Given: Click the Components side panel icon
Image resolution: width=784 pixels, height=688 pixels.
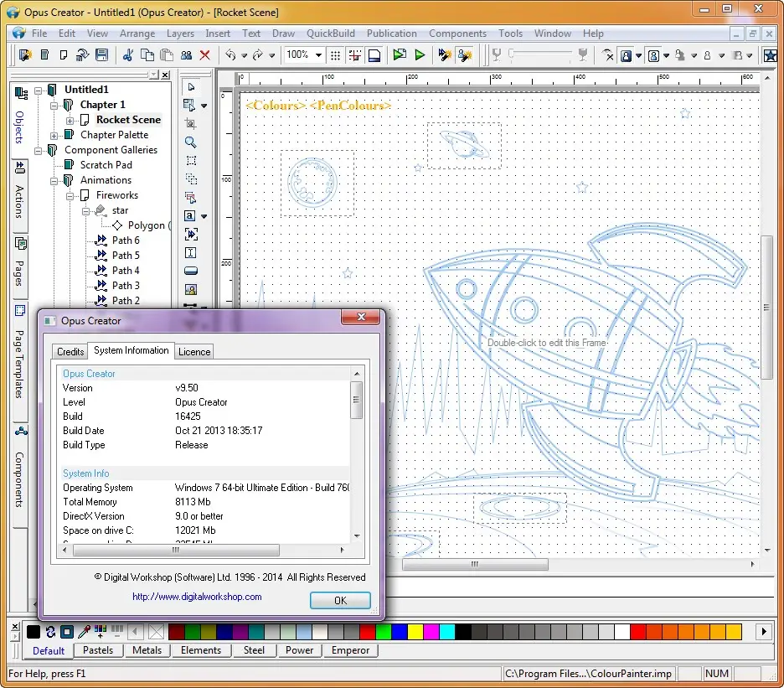Looking at the screenshot, I should [x=21, y=431].
